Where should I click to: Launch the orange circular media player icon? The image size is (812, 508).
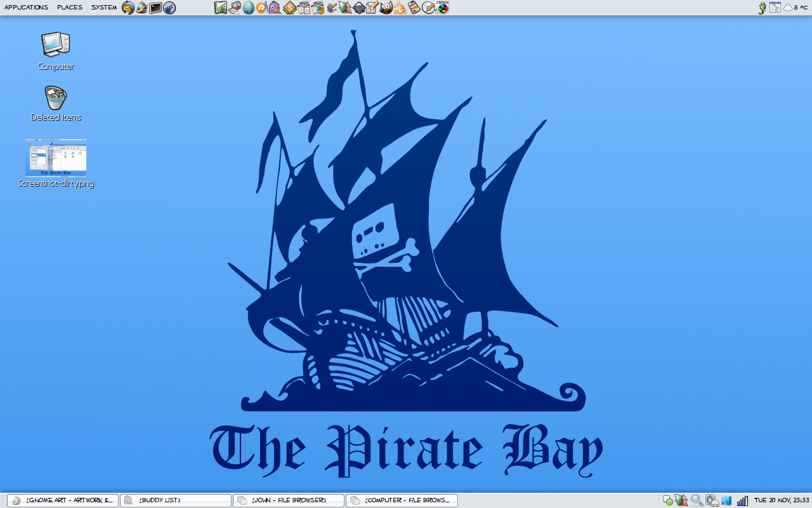[x=261, y=8]
